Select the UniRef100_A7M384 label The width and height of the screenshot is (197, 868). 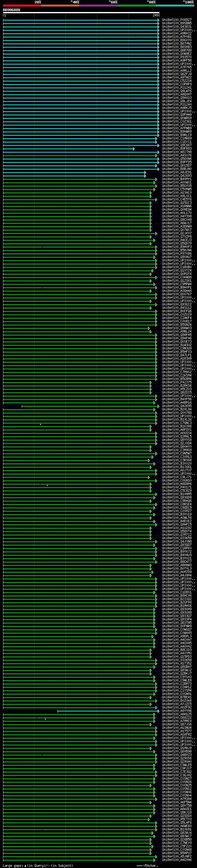177,799
